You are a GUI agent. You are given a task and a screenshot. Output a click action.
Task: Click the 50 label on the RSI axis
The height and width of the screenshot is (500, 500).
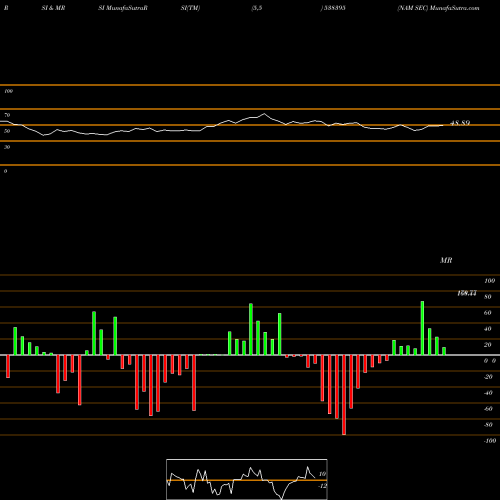7,131
